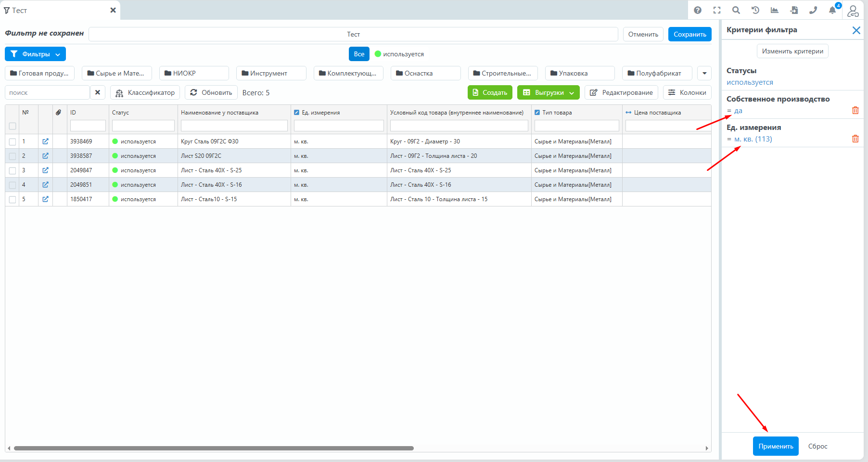Click the Изменить критерии button
The image size is (868, 462).
tap(792, 51)
